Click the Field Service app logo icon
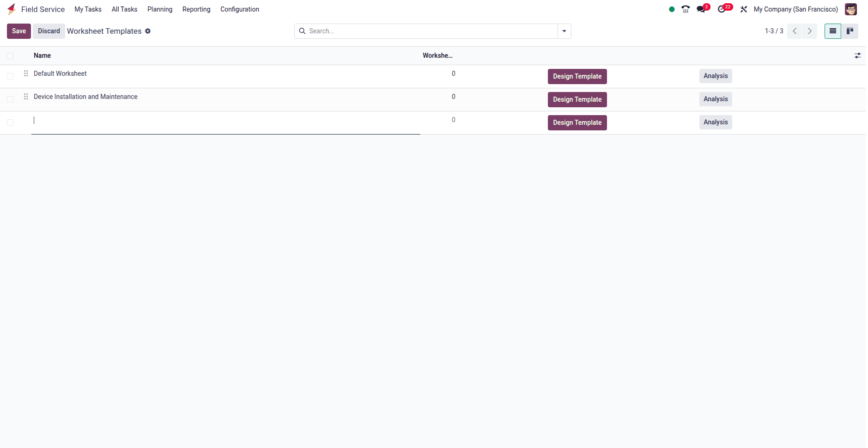This screenshot has height=448, width=868. click(12, 9)
